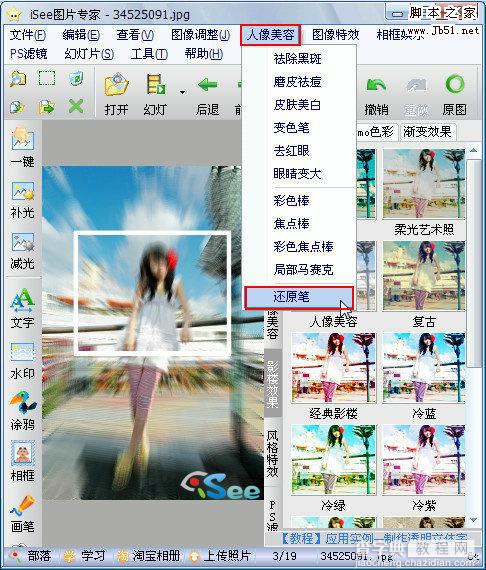
Task: Switch to the 影楼效果 vertical tab
Action: pyautogui.click(x=273, y=384)
